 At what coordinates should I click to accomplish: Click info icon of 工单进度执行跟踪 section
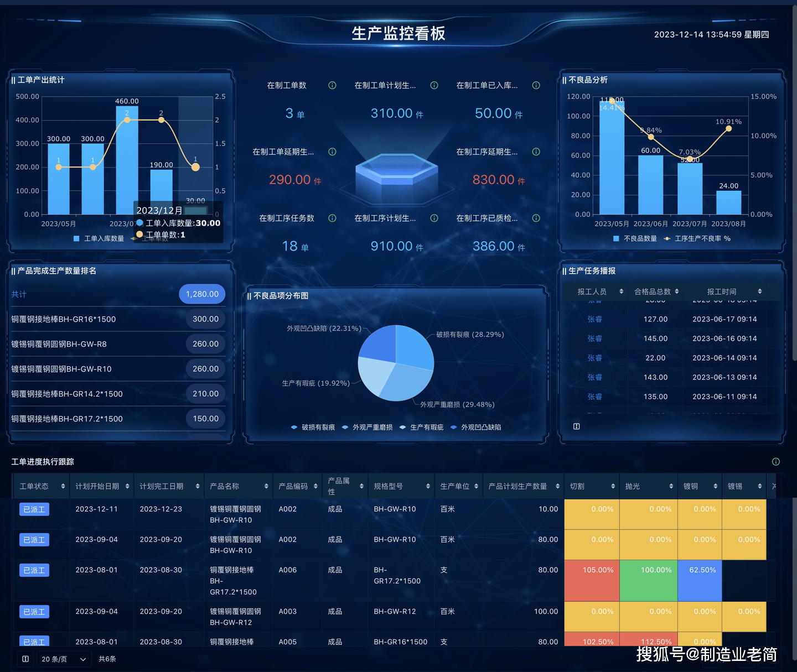776,461
